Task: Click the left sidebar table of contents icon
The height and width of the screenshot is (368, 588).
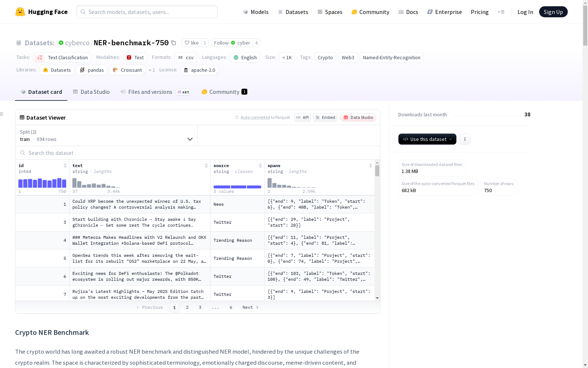Action: click(x=2, y=114)
